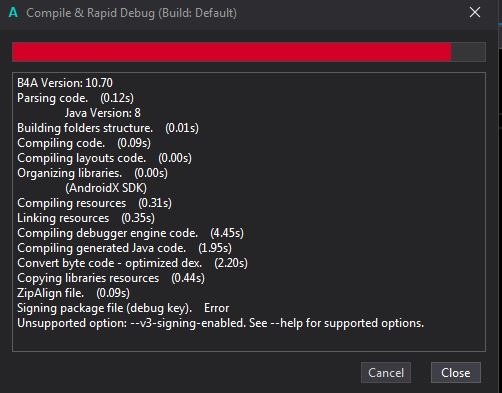This screenshot has height=393, width=502.
Task: Click the Cancel button
Action: tap(386, 372)
